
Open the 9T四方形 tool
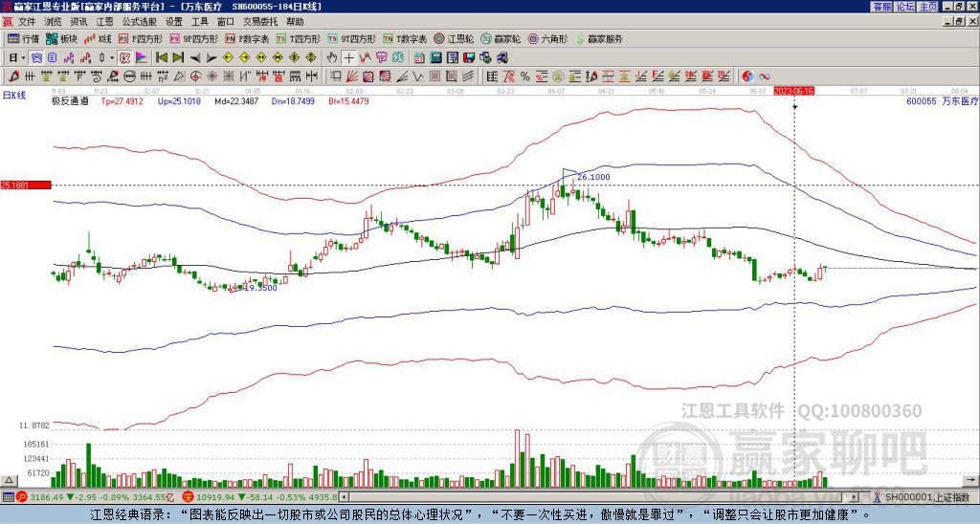pos(351,38)
